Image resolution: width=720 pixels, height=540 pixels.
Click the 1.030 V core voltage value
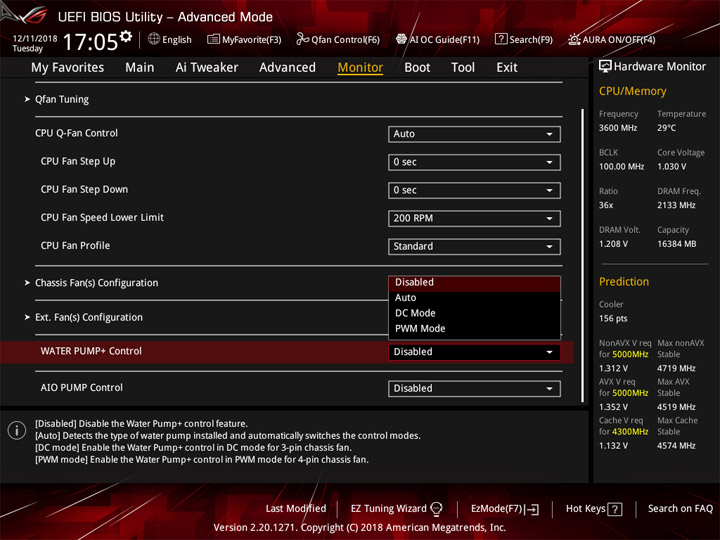point(672,167)
